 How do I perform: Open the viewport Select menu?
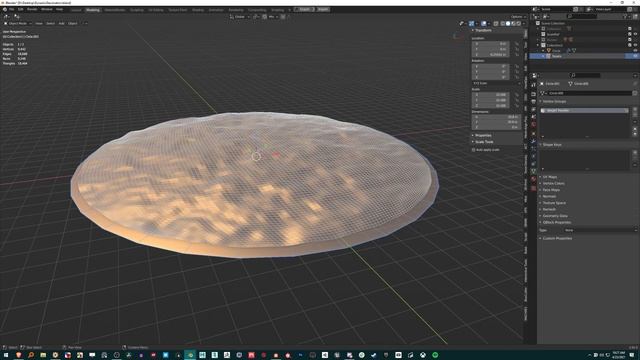coord(50,23)
